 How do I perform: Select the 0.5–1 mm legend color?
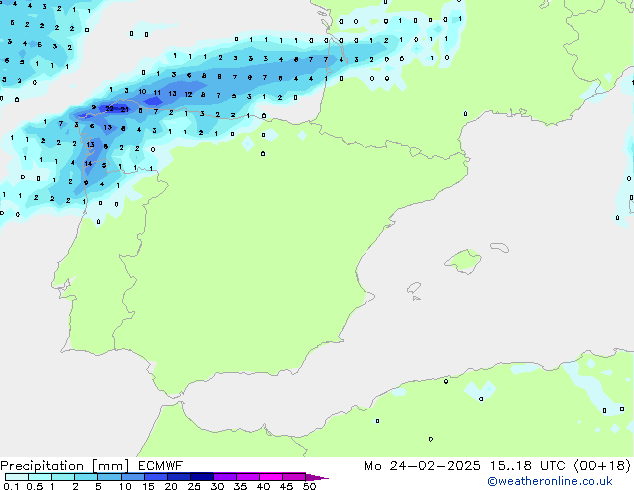tap(40, 477)
